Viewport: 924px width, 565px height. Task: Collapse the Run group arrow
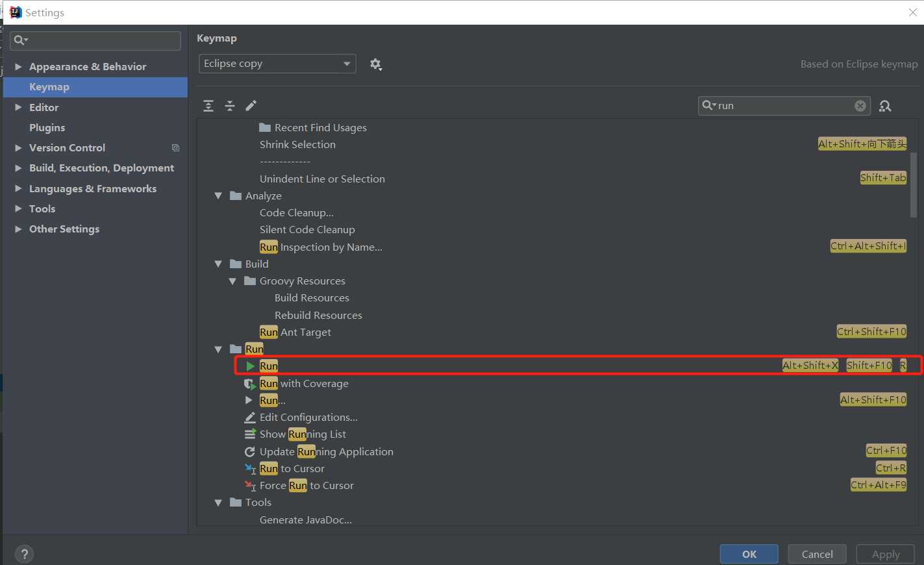pos(218,349)
